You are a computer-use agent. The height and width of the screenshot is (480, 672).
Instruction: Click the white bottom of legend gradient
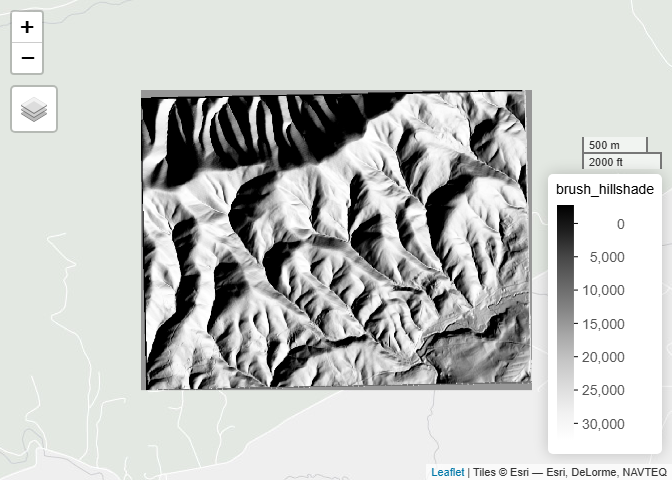565,427
